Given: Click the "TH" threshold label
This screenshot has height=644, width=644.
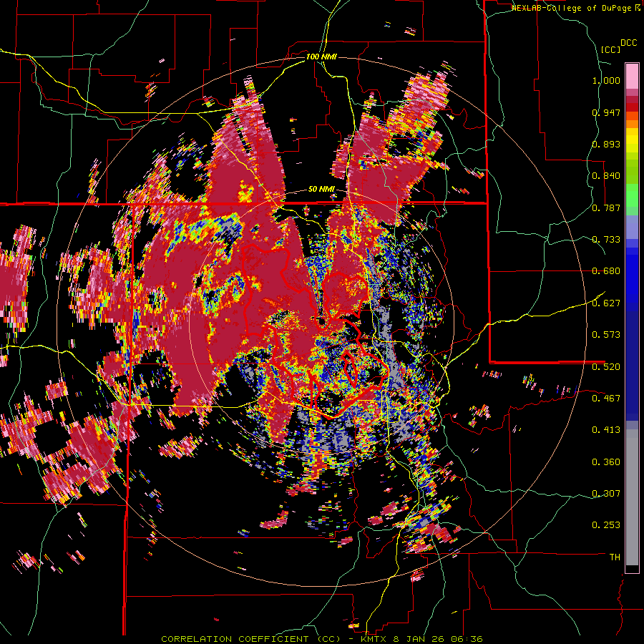Looking at the screenshot, I should pyautogui.click(x=615, y=557).
